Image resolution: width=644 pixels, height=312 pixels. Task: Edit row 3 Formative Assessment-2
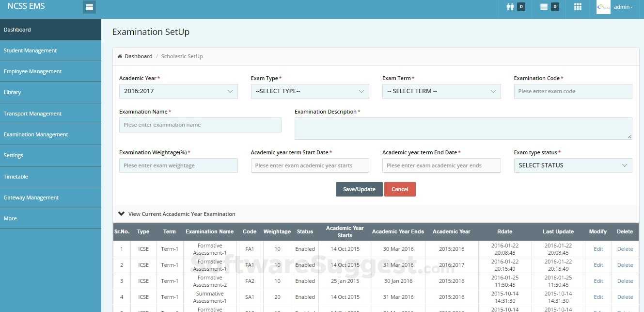[x=598, y=281]
